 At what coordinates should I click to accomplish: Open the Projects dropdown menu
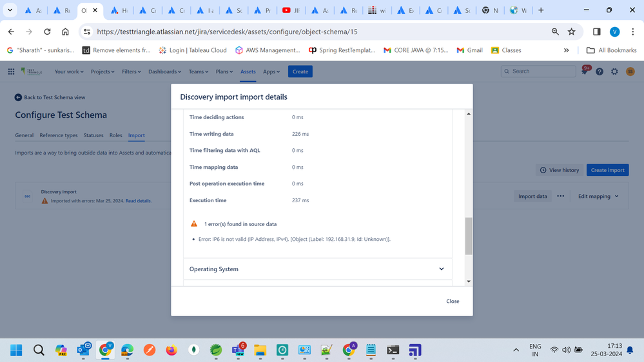pos(102,71)
